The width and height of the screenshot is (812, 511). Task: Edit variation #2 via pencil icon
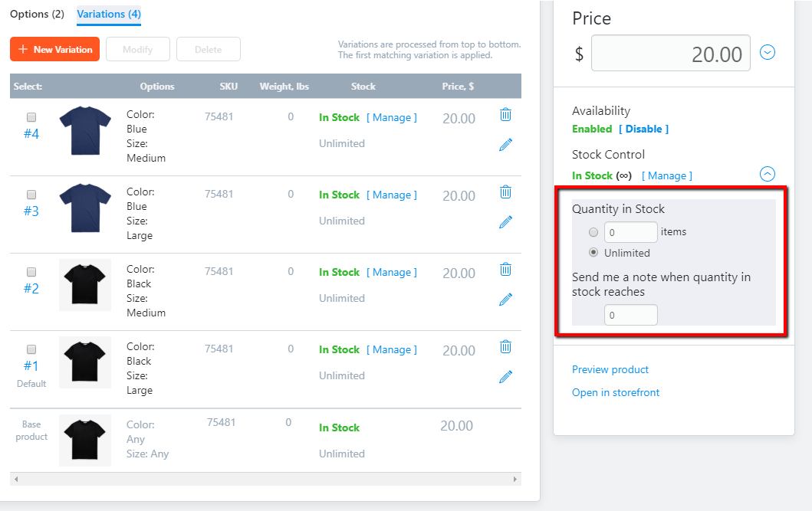(505, 300)
